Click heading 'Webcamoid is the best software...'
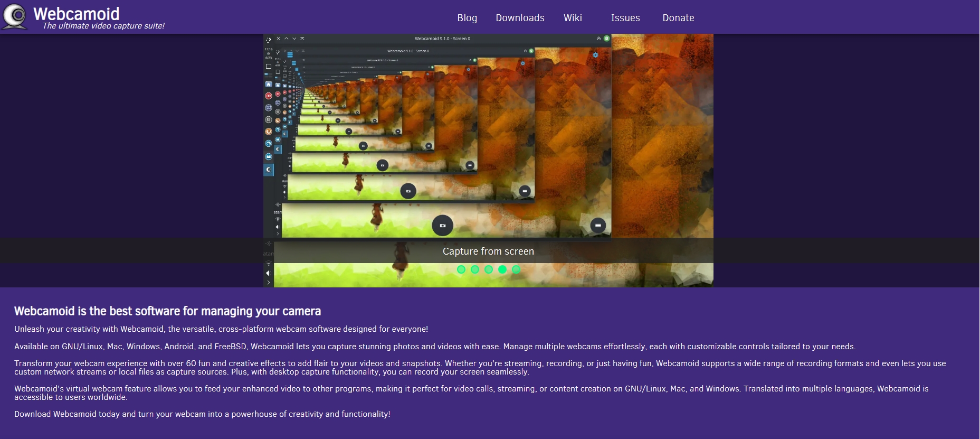This screenshot has height=439, width=980. pyautogui.click(x=167, y=311)
